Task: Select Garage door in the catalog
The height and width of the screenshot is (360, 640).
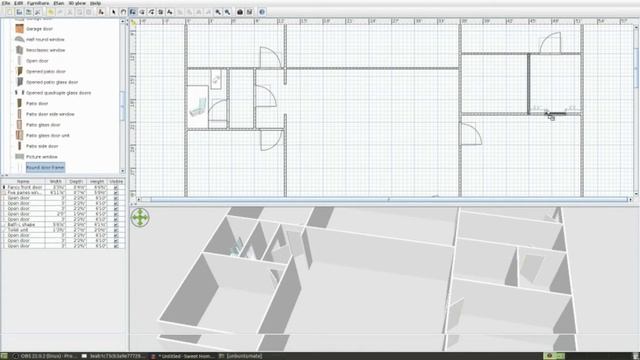Action: coord(39,29)
